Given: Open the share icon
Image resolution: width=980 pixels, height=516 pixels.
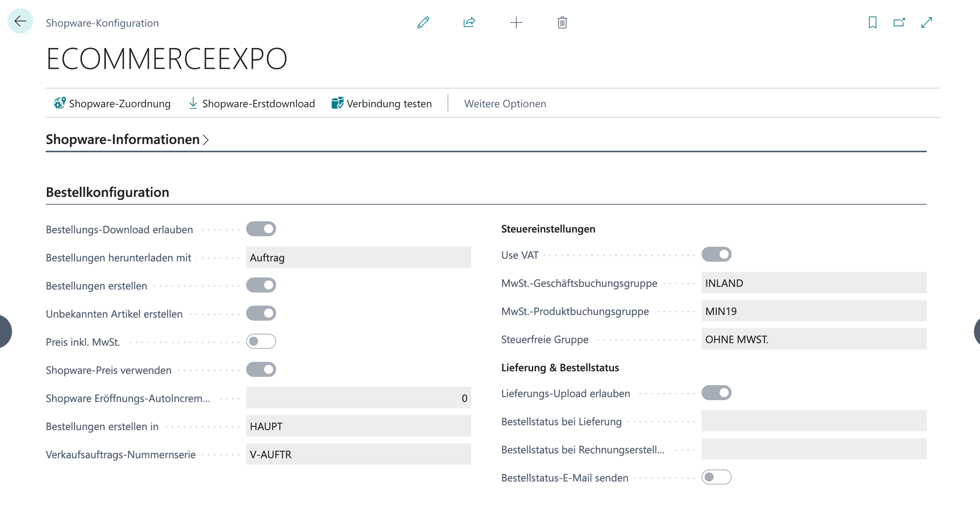Looking at the screenshot, I should pos(469,22).
